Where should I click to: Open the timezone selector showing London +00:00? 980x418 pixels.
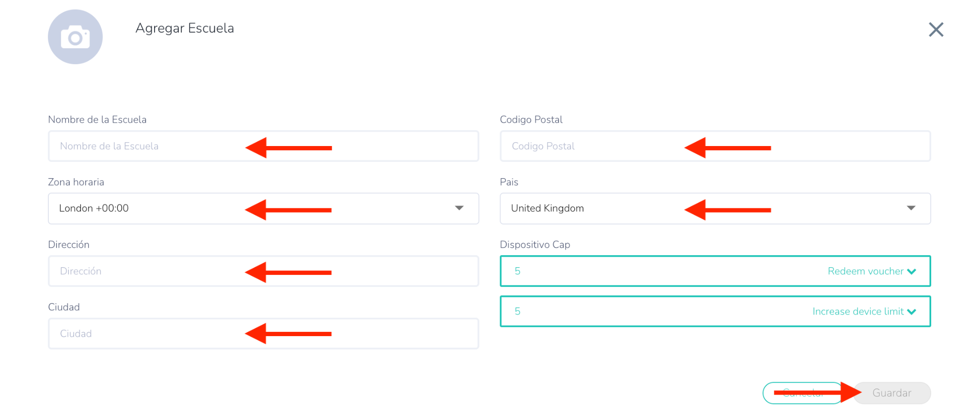coord(144,209)
